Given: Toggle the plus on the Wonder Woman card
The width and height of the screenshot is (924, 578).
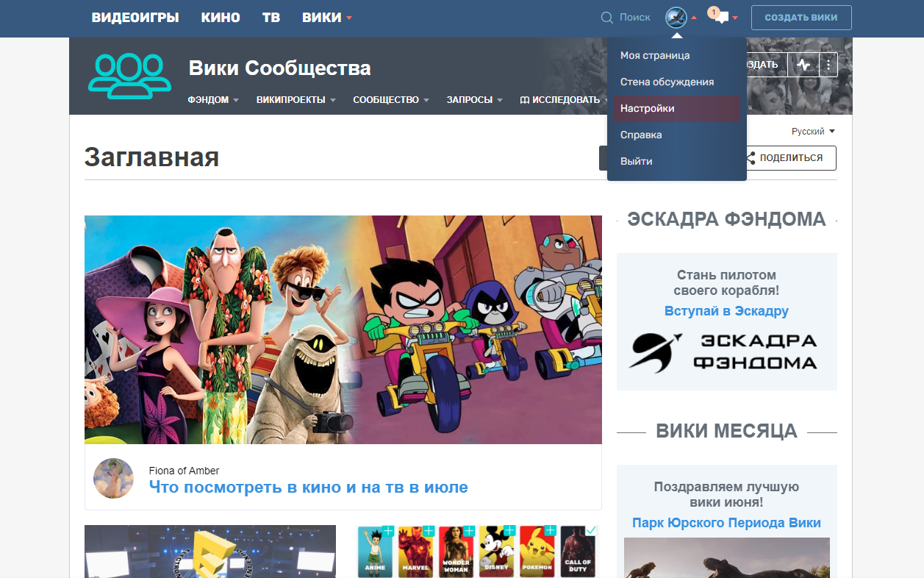Looking at the screenshot, I should point(469,530).
